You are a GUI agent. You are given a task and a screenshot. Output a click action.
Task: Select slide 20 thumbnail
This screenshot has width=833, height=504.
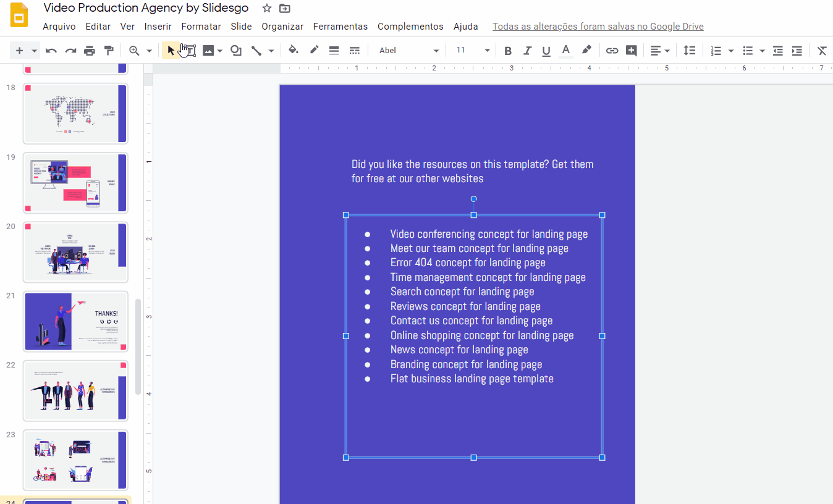(x=75, y=252)
